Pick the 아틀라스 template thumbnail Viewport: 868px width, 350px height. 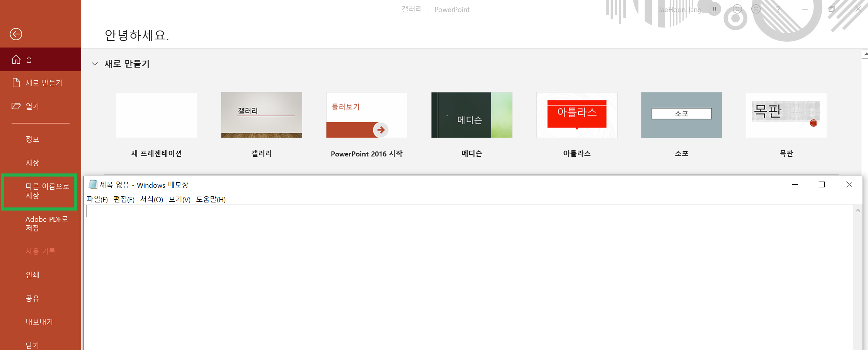pyautogui.click(x=577, y=115)
